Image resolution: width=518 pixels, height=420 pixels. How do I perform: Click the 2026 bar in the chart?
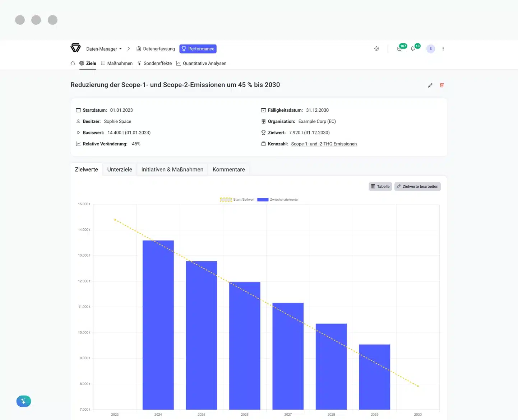(245, 346)
